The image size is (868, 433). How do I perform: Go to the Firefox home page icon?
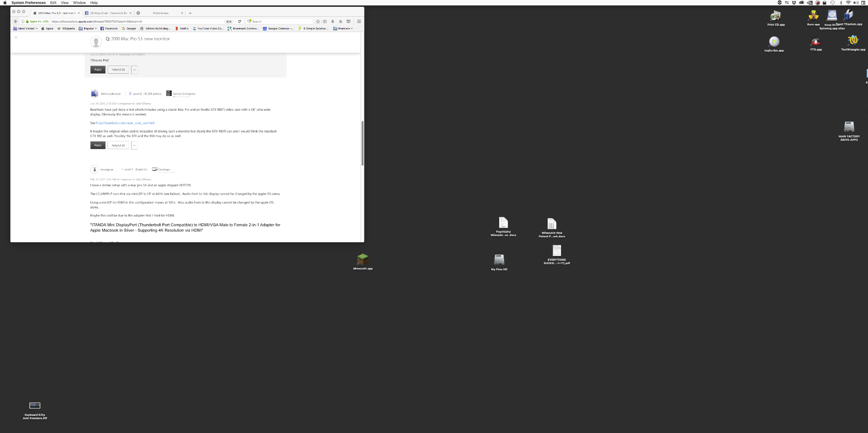pyautogui.click(x=340, y=21)
